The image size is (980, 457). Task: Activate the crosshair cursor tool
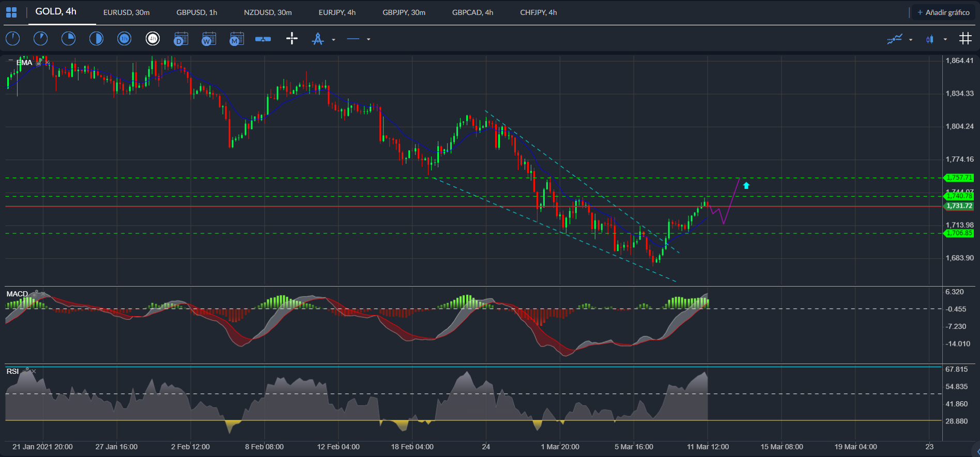[x=292, y=39]
